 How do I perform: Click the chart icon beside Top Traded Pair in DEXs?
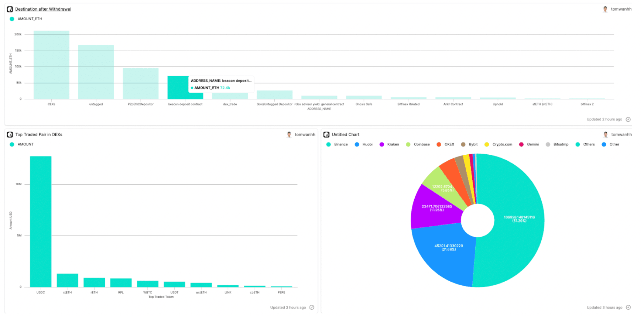[10, 135]
